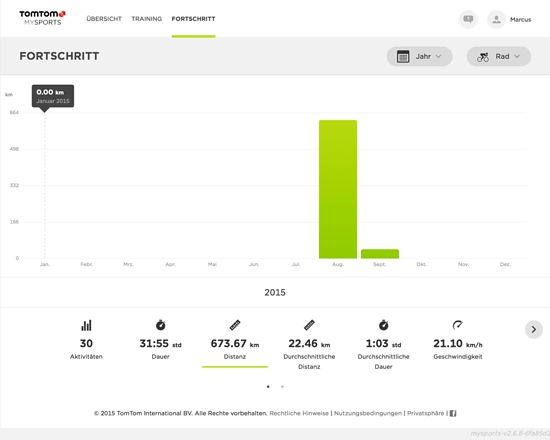The height and width of the screenshot is (440, 550).
Task: Open the TRAINING tab
Action: point(147,19)
